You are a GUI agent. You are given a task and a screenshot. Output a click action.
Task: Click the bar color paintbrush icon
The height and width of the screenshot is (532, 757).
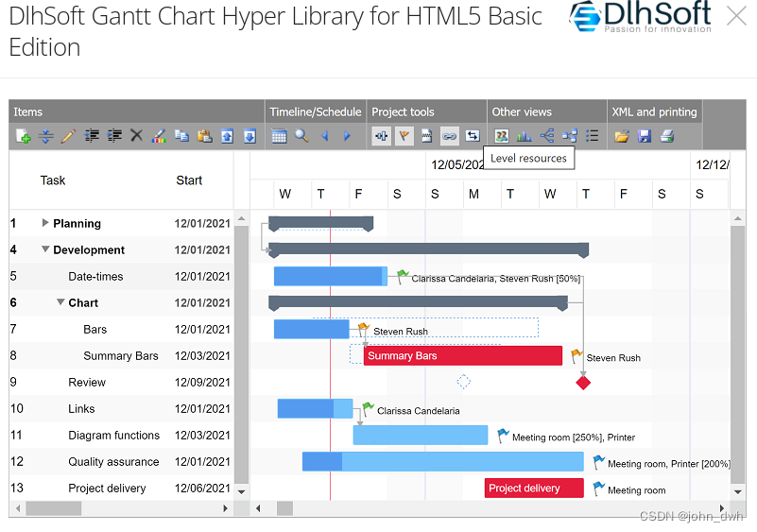pos(159,136)
